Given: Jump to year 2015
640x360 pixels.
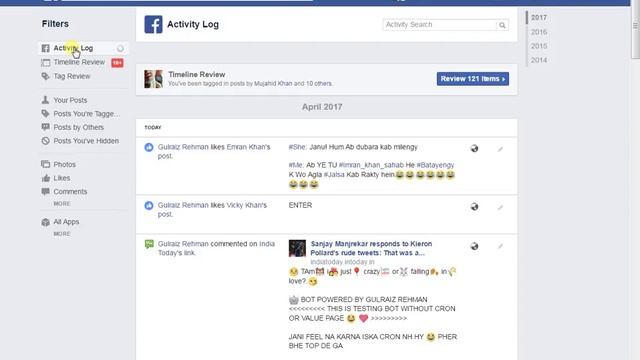Looking at the screenshot, I should pos(539,46).
